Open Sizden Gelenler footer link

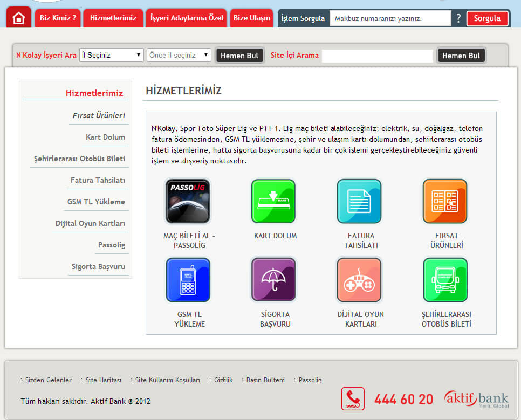(x=49, y=380)
